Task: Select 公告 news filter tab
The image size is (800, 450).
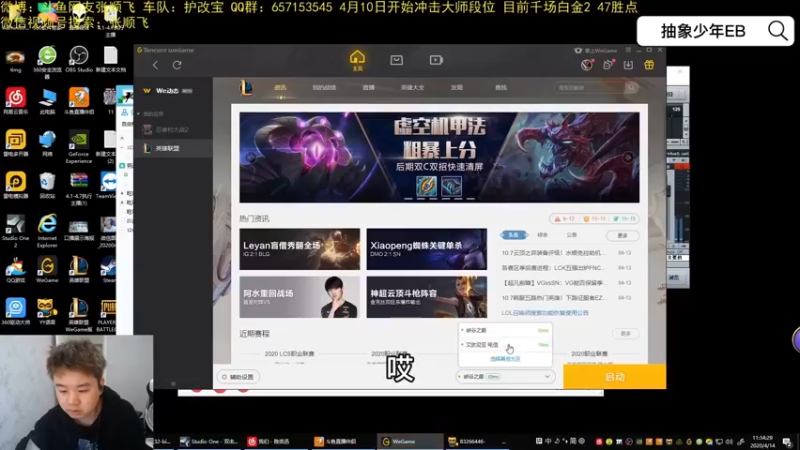Action: coord(571,235)
